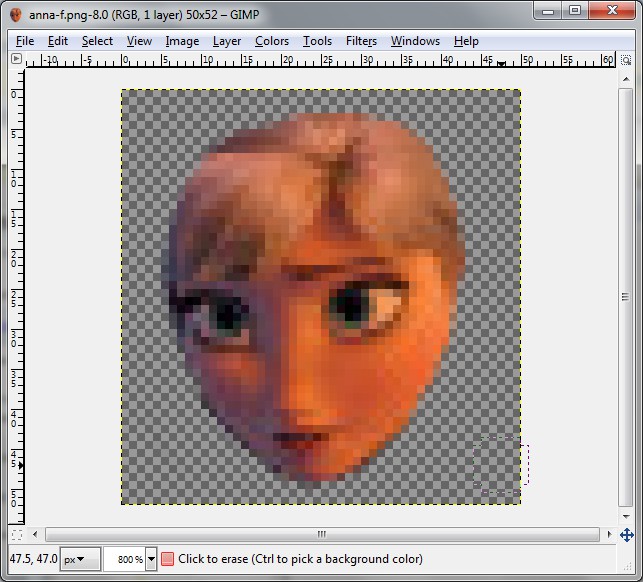Click the vertical scrollbar down arrow
The image size is (643, 582).
pyautogui.click(x=626, y=516)
